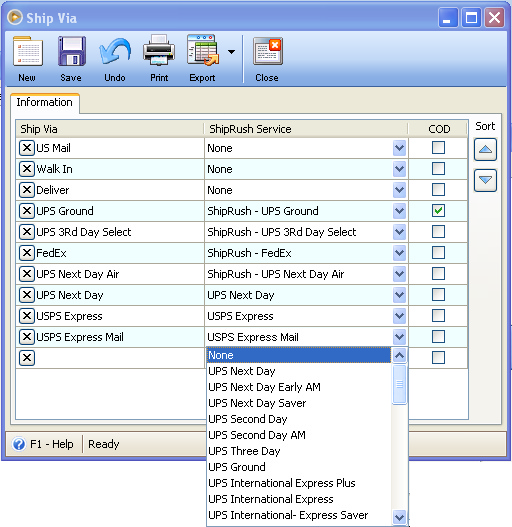Choose UPS Next Day Early AM from the list
This screenshot has height=527, width=512.
click(x=299, y=387)
